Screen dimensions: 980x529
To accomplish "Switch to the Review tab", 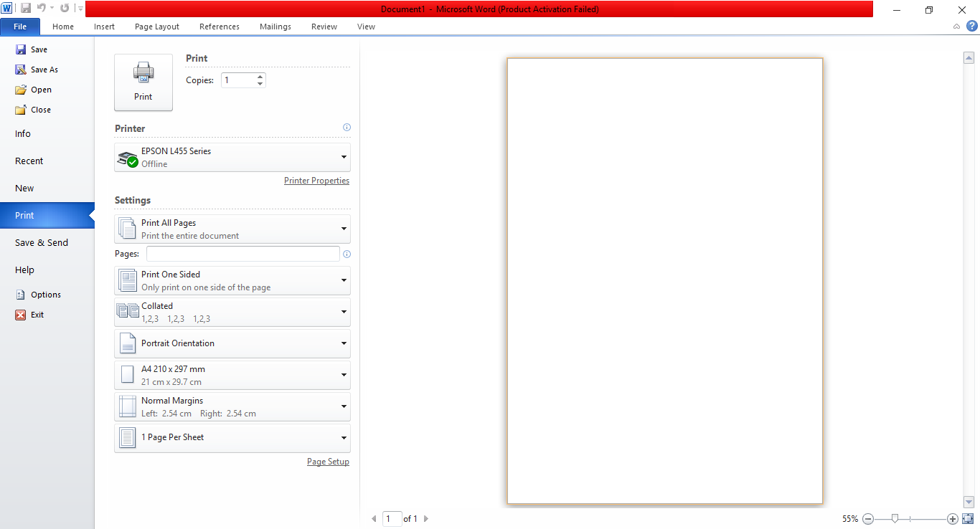I will [324, 27].
